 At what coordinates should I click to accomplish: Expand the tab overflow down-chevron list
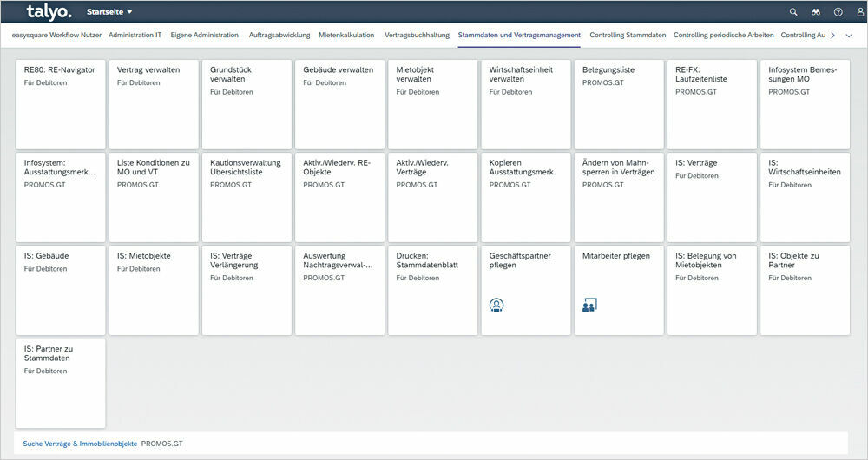click(849, 36)
